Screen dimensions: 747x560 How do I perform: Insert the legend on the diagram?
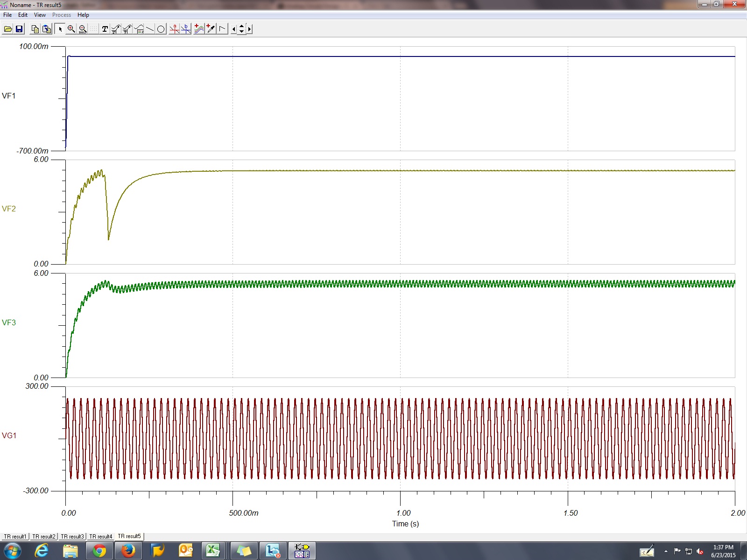coord(139,29)
